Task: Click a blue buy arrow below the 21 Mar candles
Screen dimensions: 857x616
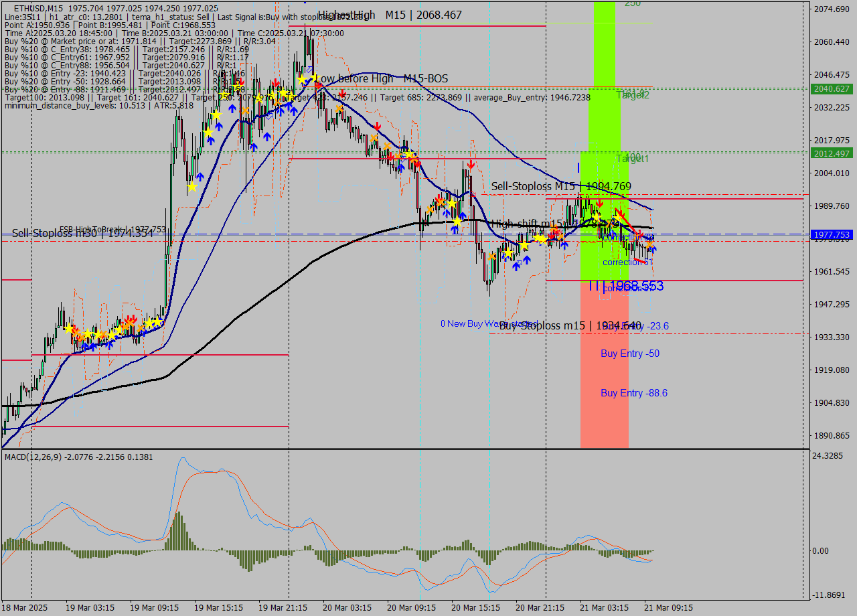Action: 654,249
